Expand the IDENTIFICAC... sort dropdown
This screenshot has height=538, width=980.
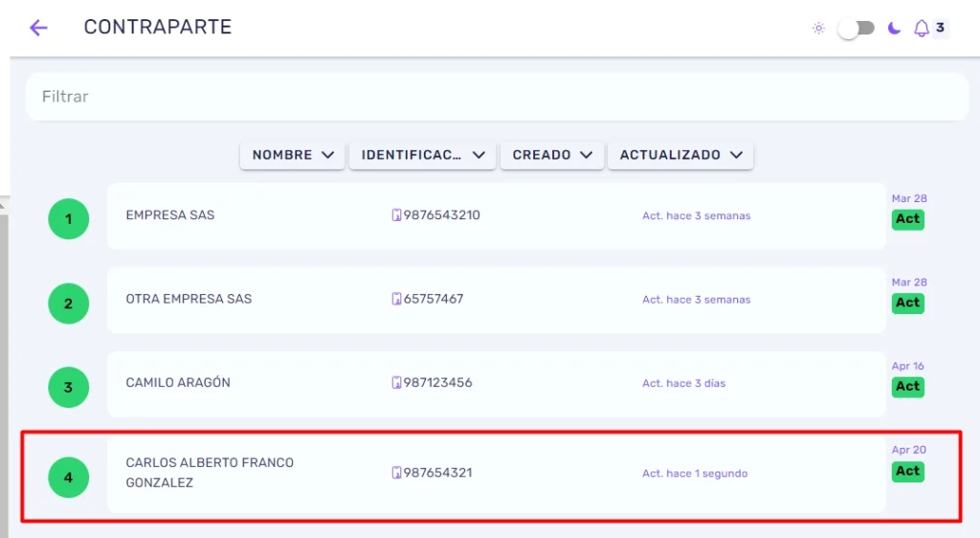point(422,155)
